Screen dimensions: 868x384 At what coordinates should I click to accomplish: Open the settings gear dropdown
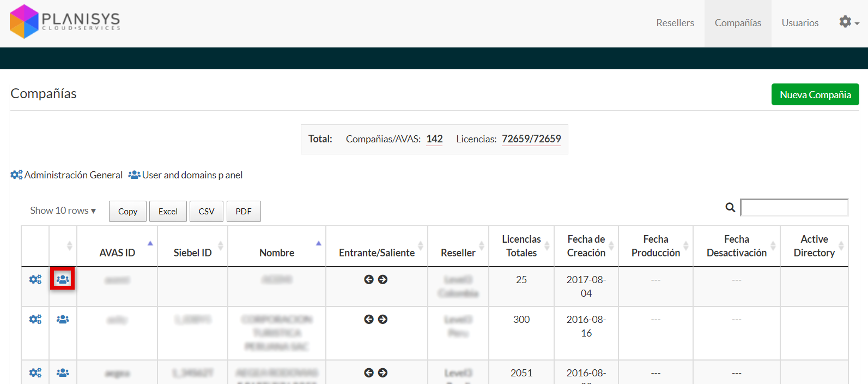point(848,22)
